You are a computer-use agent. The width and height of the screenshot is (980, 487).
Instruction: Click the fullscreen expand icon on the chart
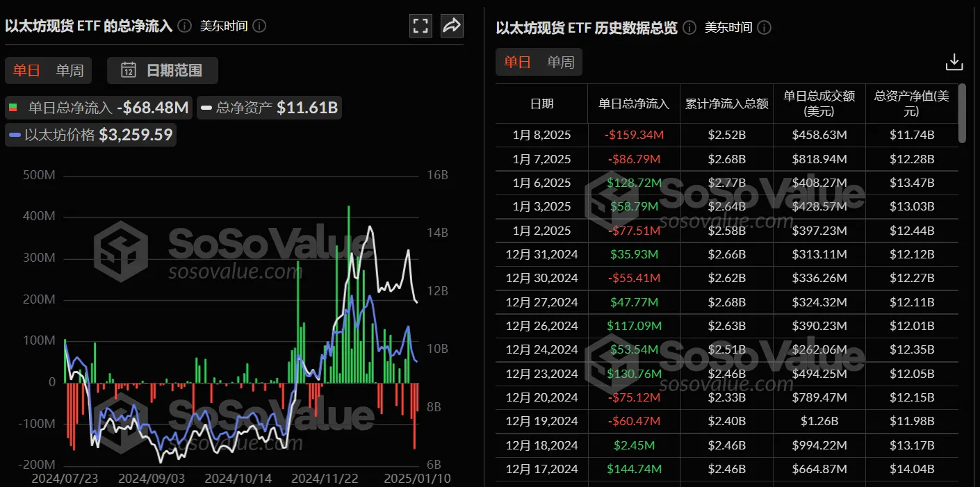click(420, 25)
